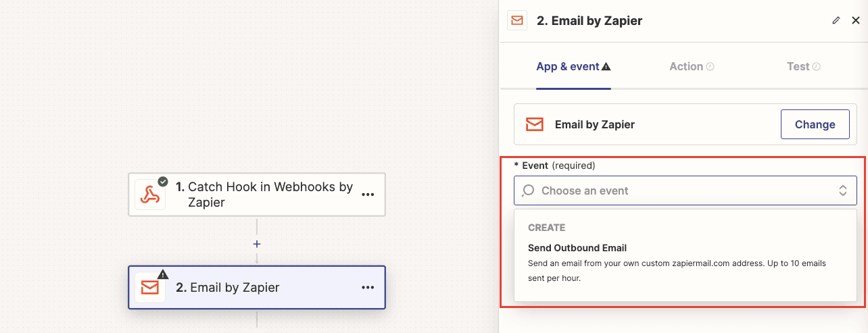This screenshot has width=868, height=333.
Task: Click the info icon beside the Action tab
Action: 710,67
